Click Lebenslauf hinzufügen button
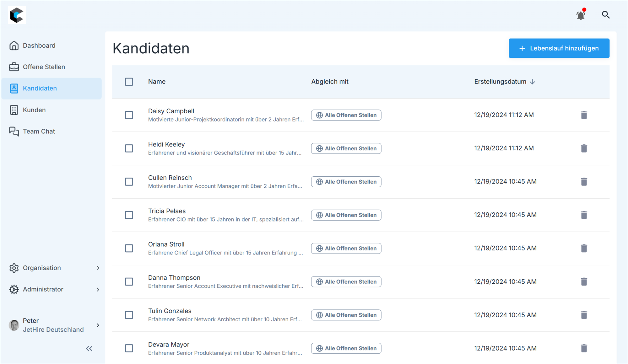The image size is (628, 364). click(x=559, y=48)
